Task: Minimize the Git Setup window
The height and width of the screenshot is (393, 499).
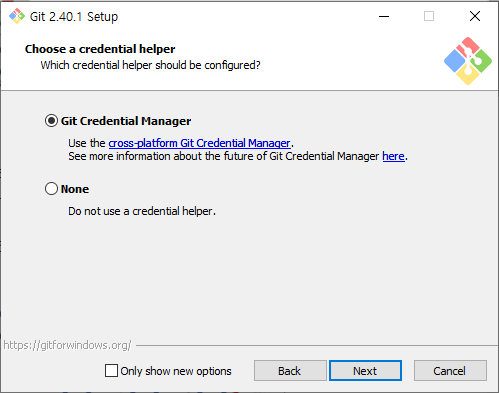Action: pos(384,16)
